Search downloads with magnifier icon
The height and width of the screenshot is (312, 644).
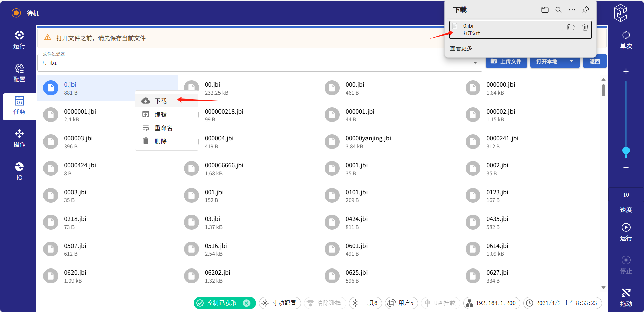pos(558,10)
